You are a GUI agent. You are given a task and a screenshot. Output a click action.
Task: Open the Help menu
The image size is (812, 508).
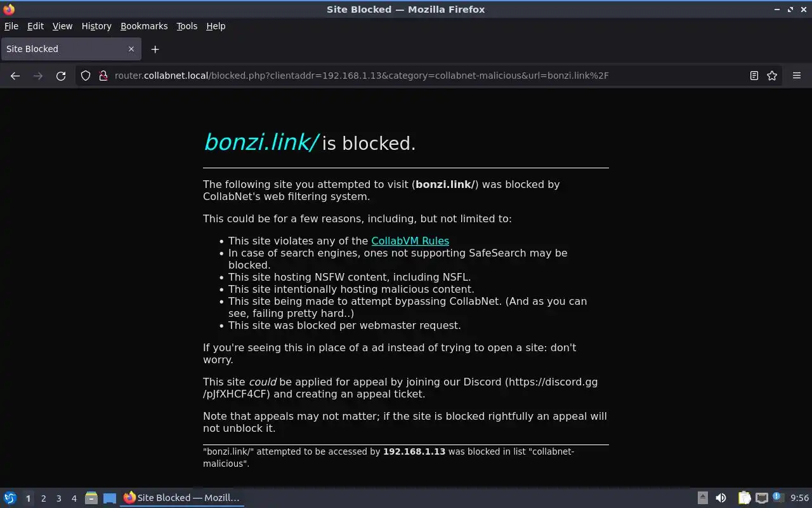click(x=216, y=26)
